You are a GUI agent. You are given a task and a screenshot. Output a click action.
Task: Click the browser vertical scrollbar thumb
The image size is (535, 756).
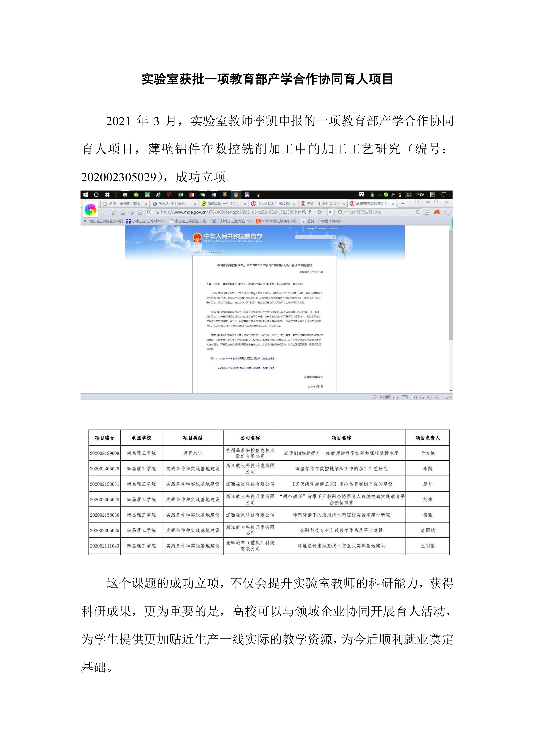pyautogui.click(x=451, y=285)
